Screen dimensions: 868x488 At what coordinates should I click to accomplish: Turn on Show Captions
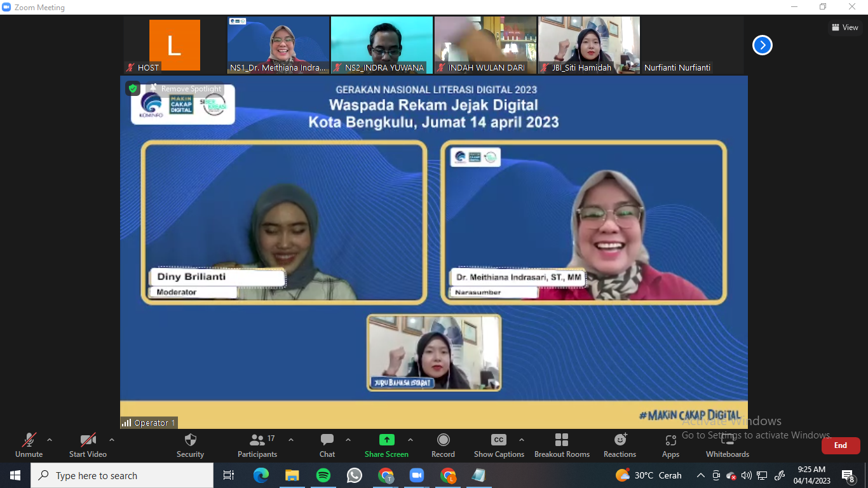tap(499, 445)
